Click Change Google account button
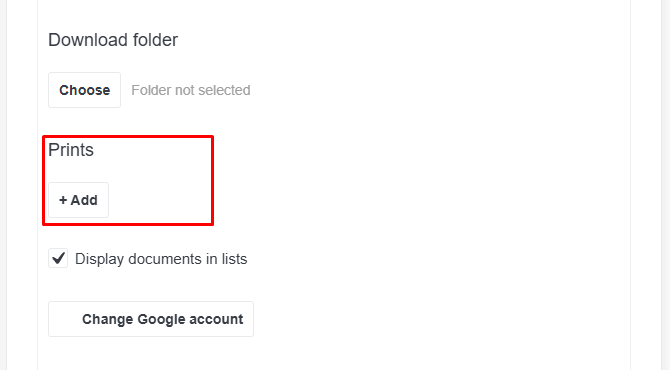This screenshot has height=370, width=670. (x=151, y=319)
